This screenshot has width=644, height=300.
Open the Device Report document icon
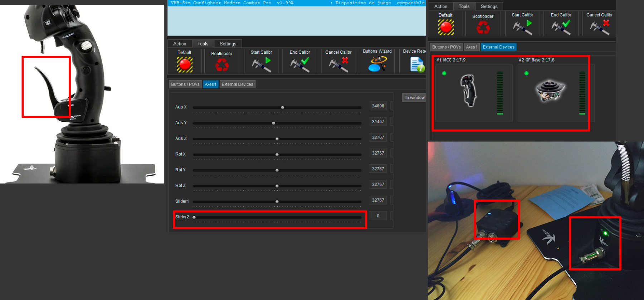417,65
